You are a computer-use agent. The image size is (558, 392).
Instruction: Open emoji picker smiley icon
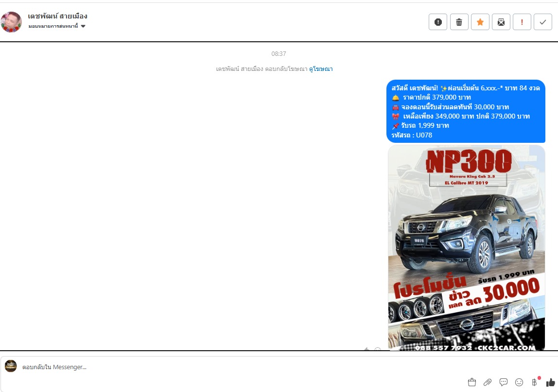click(519, 382)
